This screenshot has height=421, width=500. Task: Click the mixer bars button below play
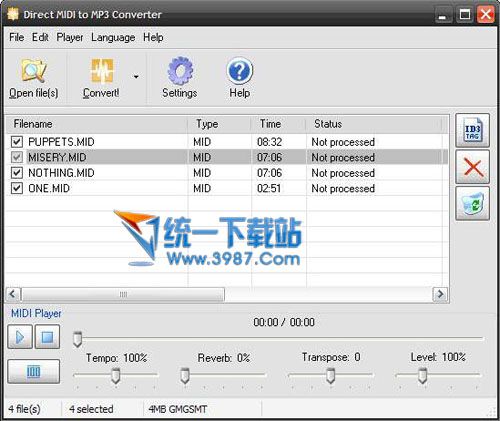tap(34, 371)
